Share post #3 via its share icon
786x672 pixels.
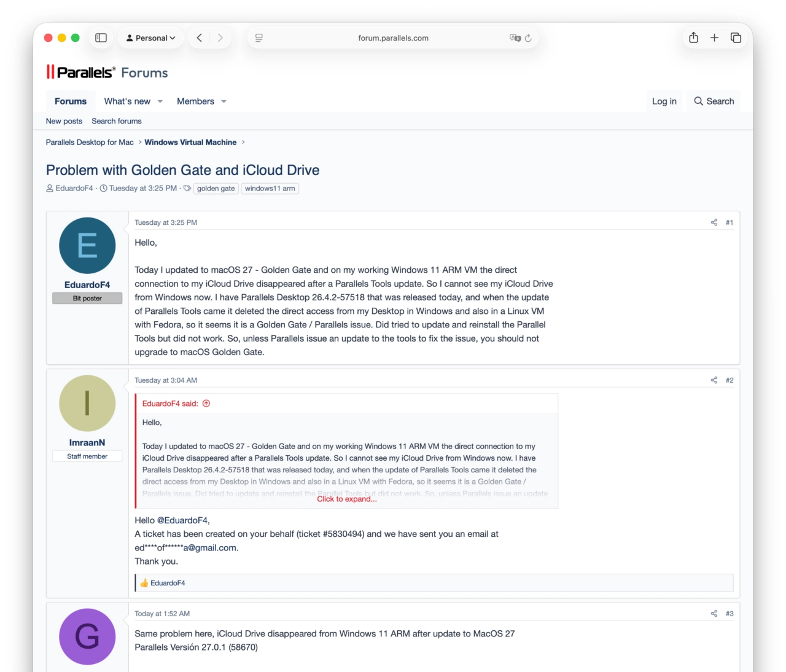click(714, 614)
